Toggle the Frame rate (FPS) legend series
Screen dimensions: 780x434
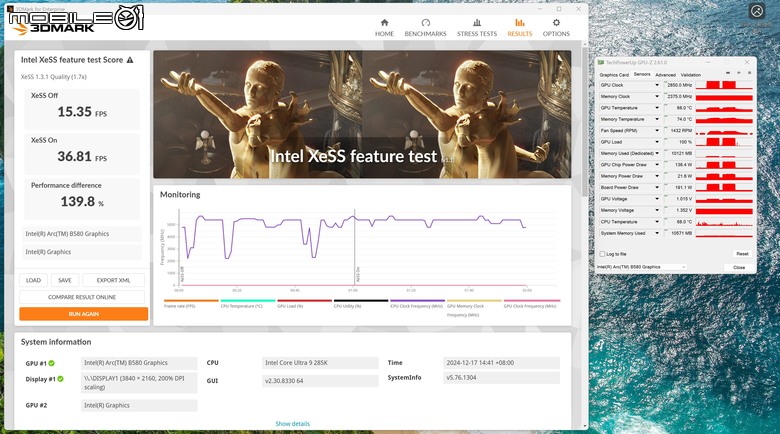click(x=191, y=304)
